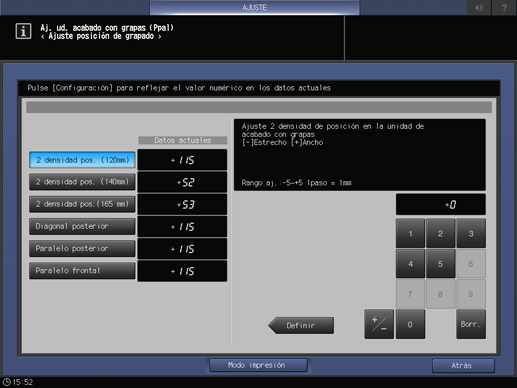Choose Paralelo posterior adjustment
This screenshot has height=388, width=517.
[x=82, y=248]
